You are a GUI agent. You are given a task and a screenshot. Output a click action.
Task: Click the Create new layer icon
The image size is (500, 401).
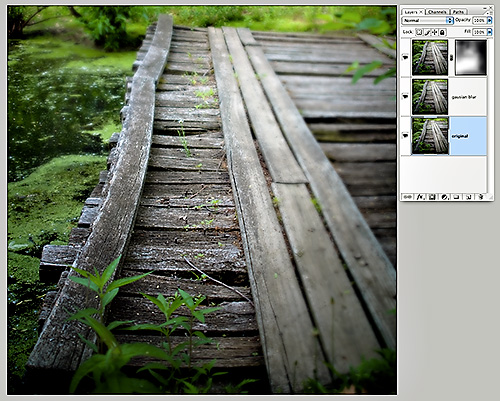click(x=468, y=197)
